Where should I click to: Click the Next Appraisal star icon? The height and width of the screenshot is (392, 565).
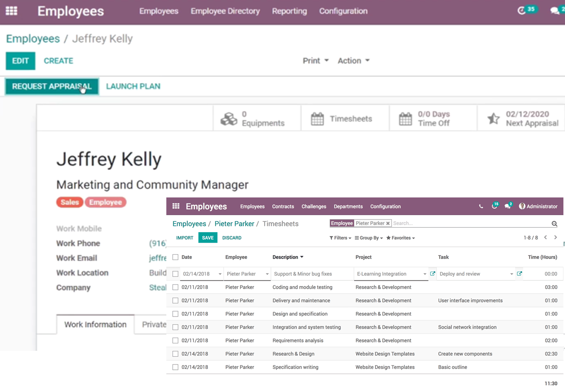493,119
